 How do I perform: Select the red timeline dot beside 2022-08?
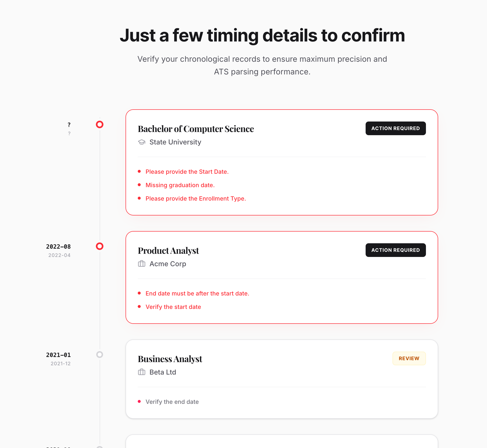click(x=100, y=247)
